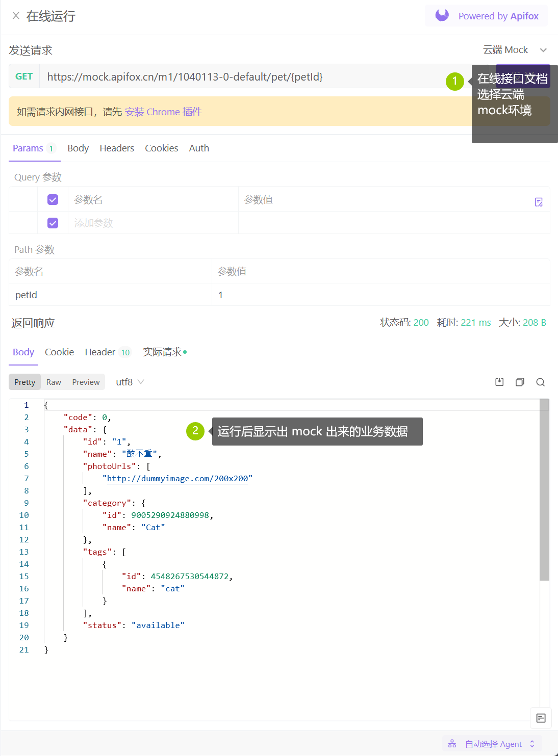Image resolution: width=558 pixels, height=756 pixels.
Task: Switch to the Headers request tab
Action: 117,148
